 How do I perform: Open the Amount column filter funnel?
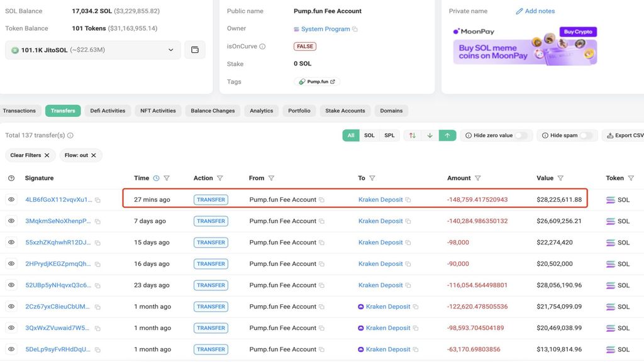click(x=478, y=178)
